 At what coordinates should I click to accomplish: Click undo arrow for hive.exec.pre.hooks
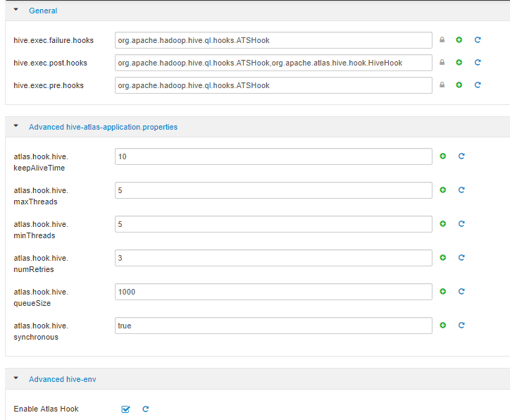click(x=478, y=85)
